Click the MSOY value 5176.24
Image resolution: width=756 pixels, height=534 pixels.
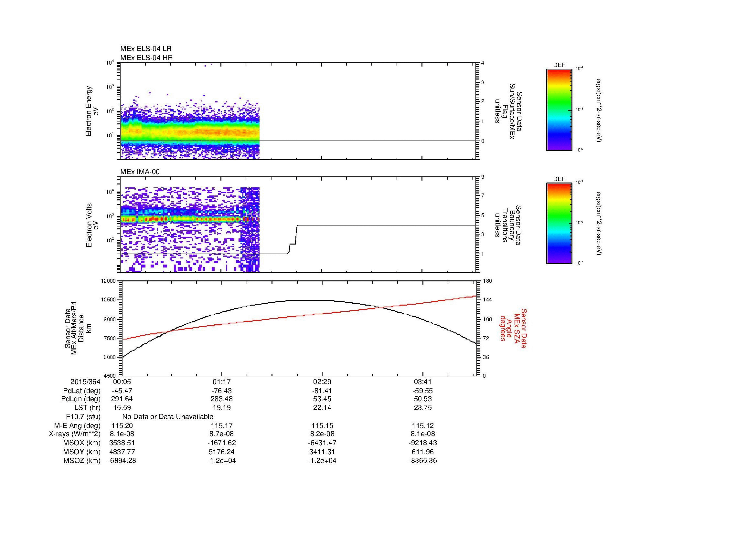[222, 452]
